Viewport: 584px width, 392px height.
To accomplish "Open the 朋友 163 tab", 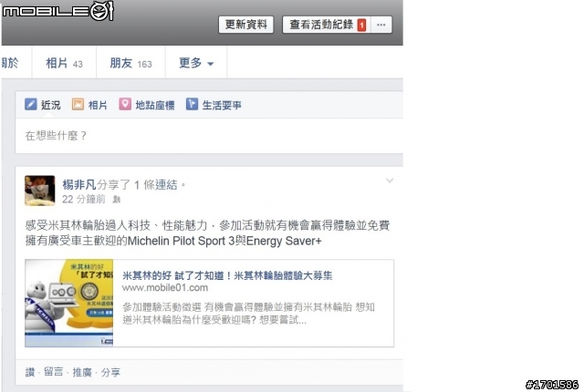I will point(130,63).
